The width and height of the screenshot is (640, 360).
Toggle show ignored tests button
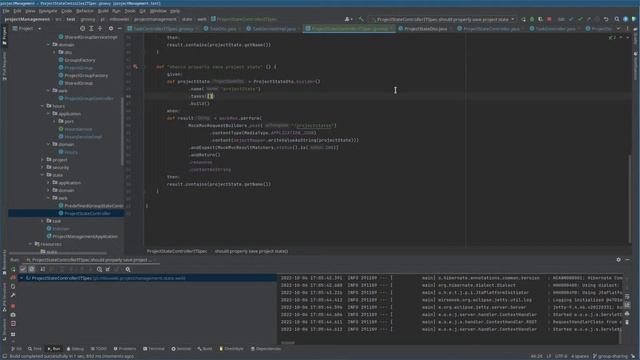click(x=31, y=269)
